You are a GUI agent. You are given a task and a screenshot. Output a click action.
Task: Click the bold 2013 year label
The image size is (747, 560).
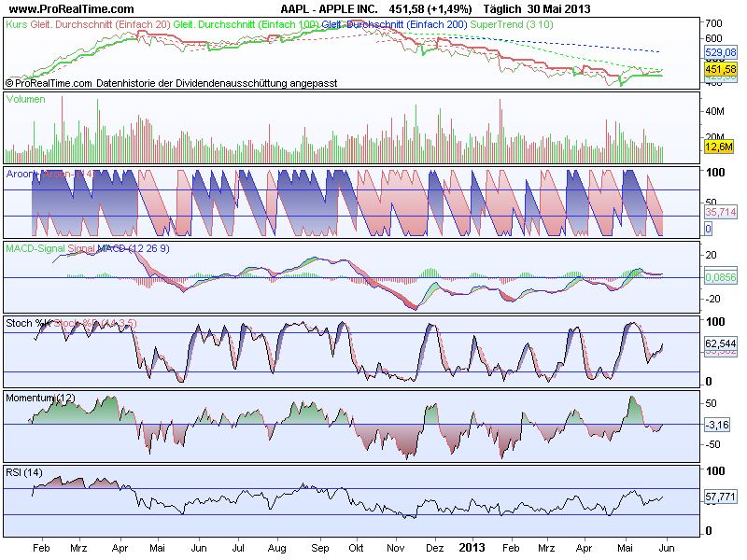pos(472,548)
